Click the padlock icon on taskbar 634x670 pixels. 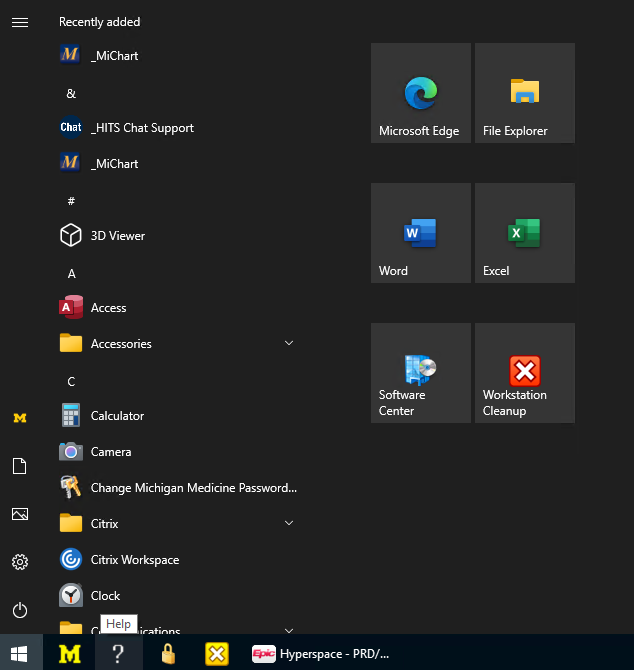tap(168, 653)
